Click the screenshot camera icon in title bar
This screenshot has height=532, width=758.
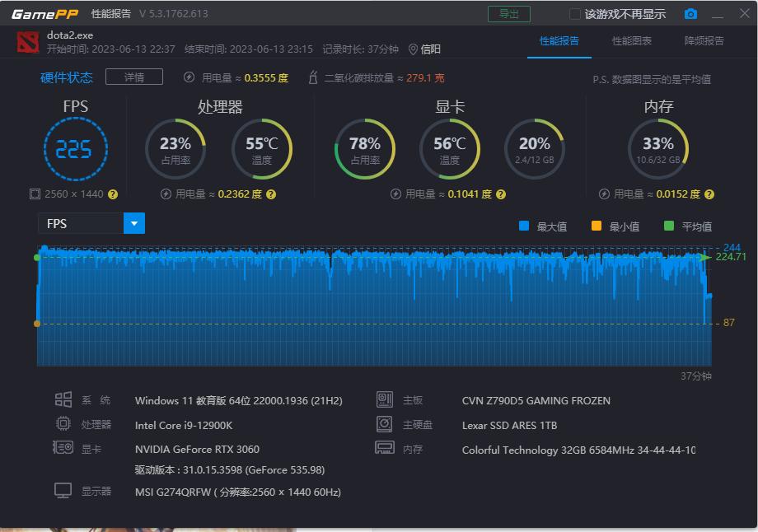tap(690, 14)
